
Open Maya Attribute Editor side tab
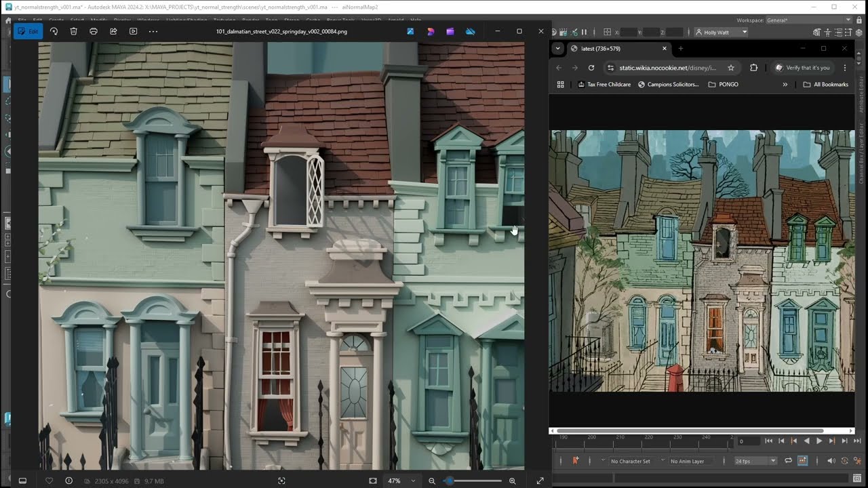point(862,94)
